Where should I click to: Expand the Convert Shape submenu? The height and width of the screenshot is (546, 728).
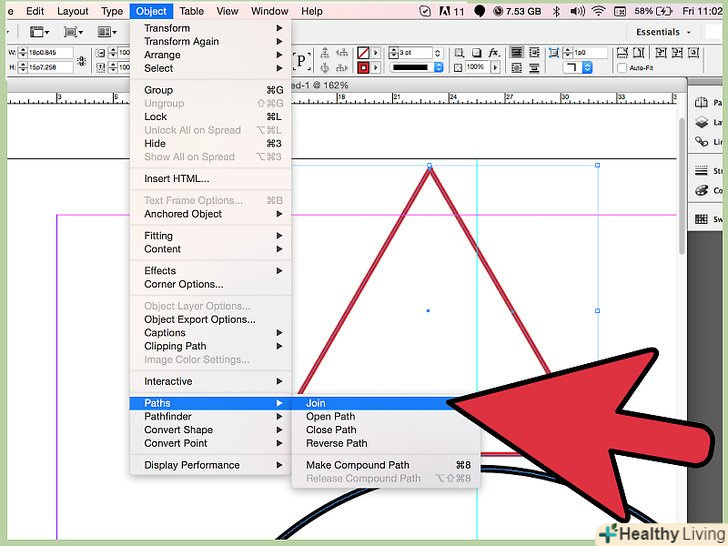tap(210, 430)
